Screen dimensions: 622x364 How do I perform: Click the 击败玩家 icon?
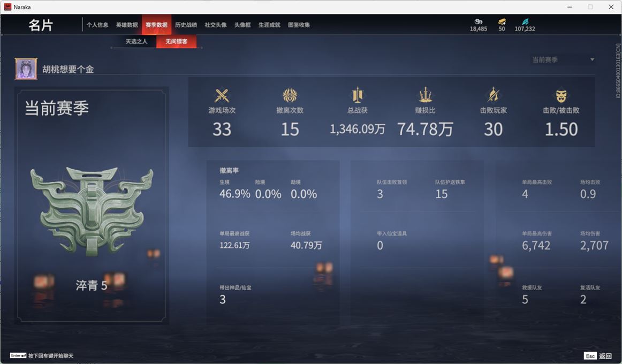(493, 95)
